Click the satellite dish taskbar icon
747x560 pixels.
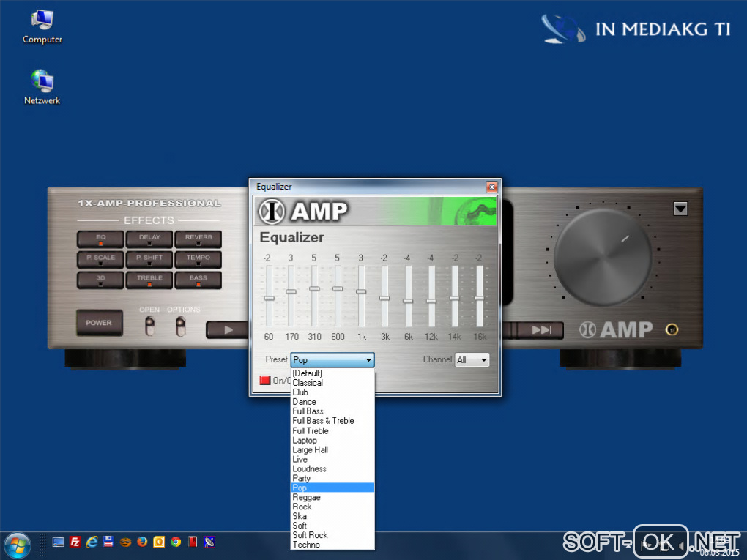(209, 542)
